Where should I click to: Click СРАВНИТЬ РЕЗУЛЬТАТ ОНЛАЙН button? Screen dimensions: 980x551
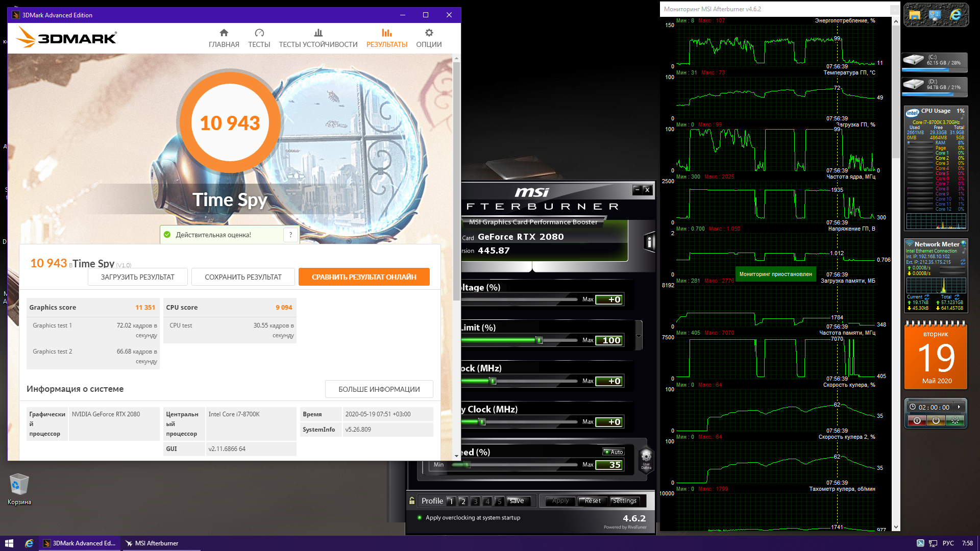pos(364,277)
